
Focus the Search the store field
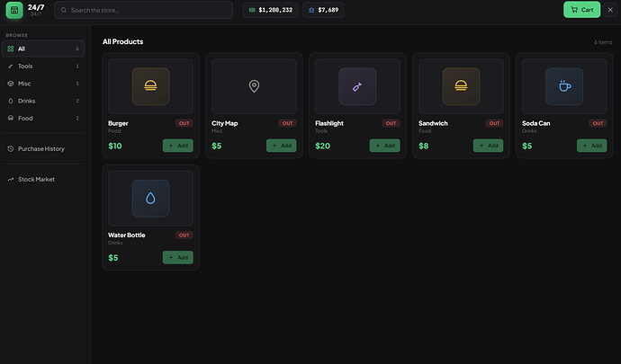coord(143,10)
